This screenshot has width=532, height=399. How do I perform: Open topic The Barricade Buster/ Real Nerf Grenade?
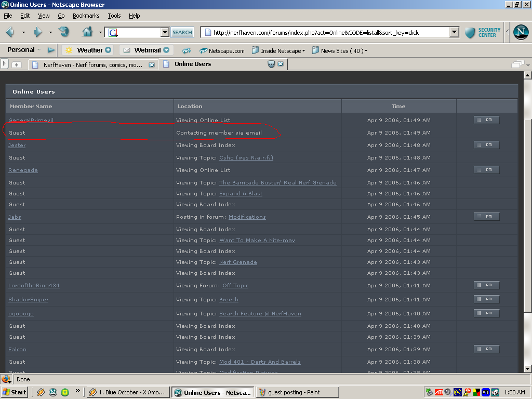(x=277, y=183)
